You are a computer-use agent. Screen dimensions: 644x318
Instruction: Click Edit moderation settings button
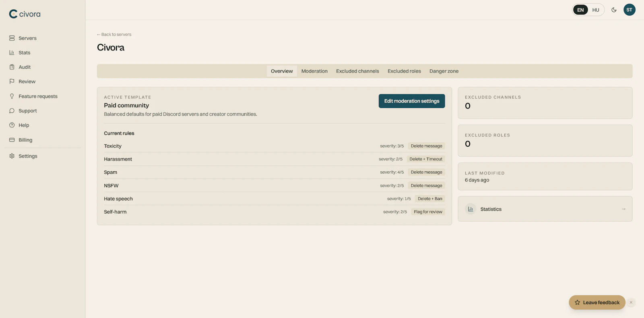(412, 101)
